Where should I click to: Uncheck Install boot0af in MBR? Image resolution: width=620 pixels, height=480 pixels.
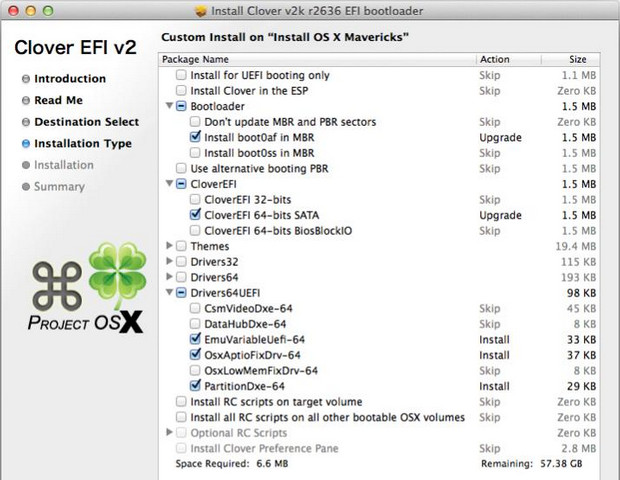coord(195,137)
